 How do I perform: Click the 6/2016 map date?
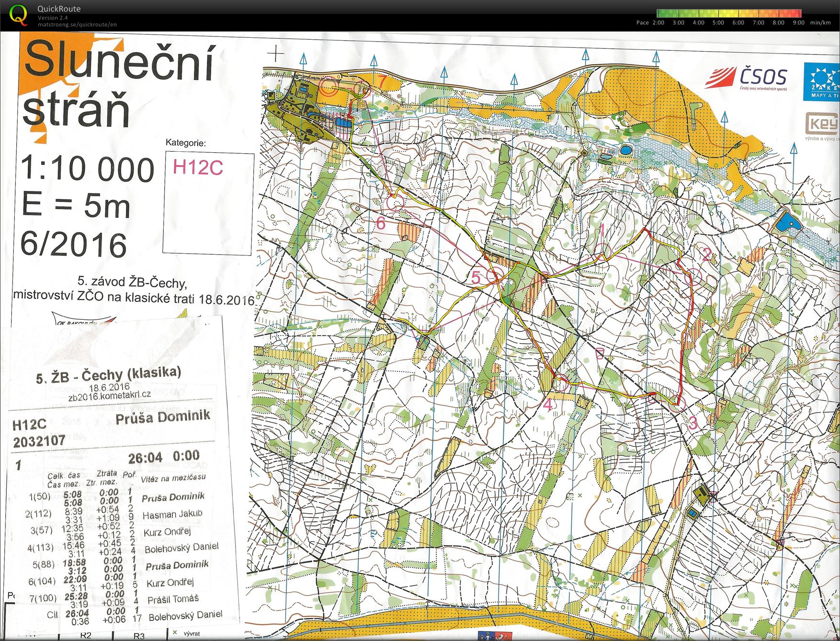tap(73, 244)
